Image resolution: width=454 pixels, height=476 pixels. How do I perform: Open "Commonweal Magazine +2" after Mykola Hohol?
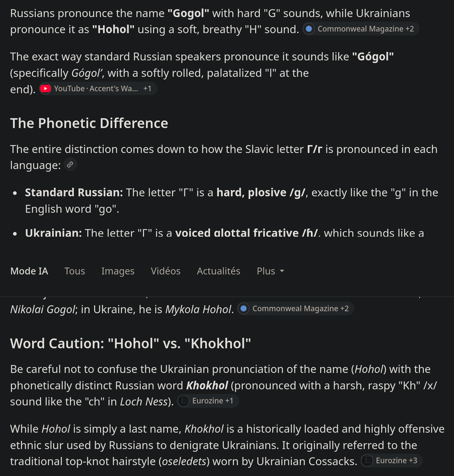pyautogui.click(x=296, y=309)
